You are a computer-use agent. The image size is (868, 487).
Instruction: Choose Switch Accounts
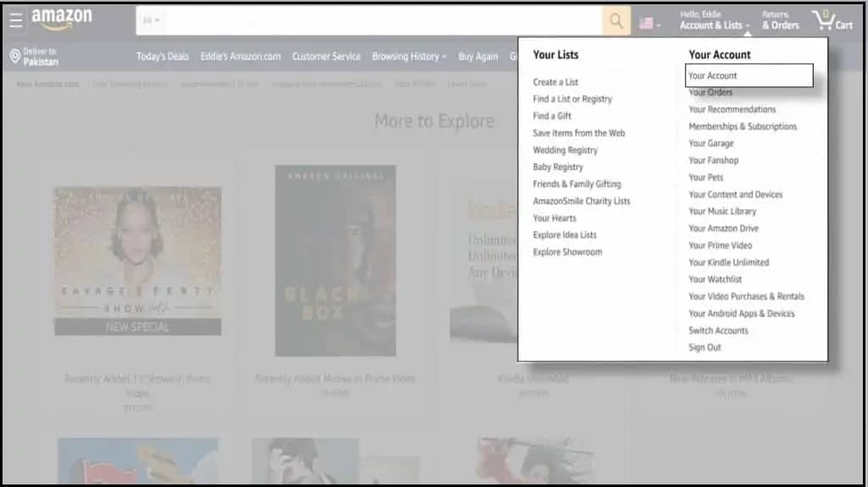click(718, 330)
